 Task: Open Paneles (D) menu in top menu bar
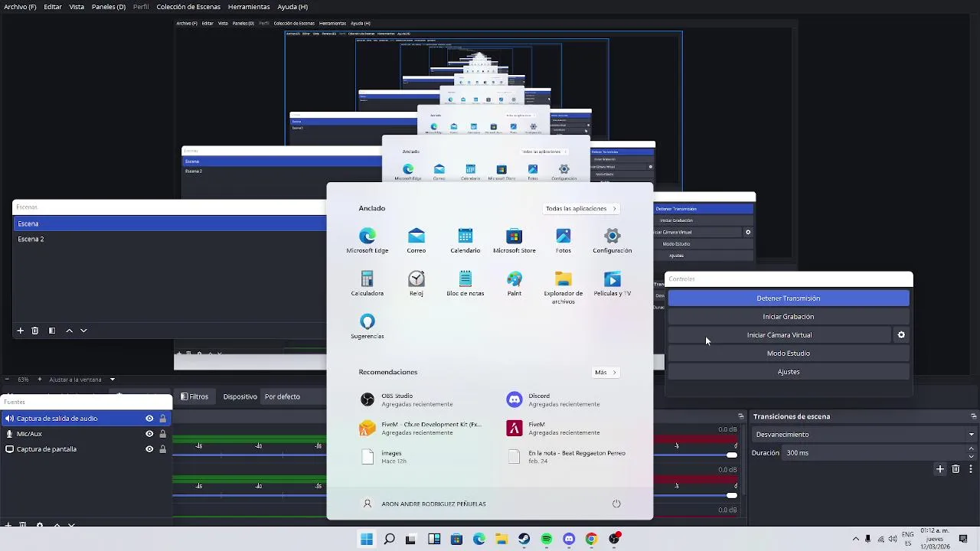[109, 7]
